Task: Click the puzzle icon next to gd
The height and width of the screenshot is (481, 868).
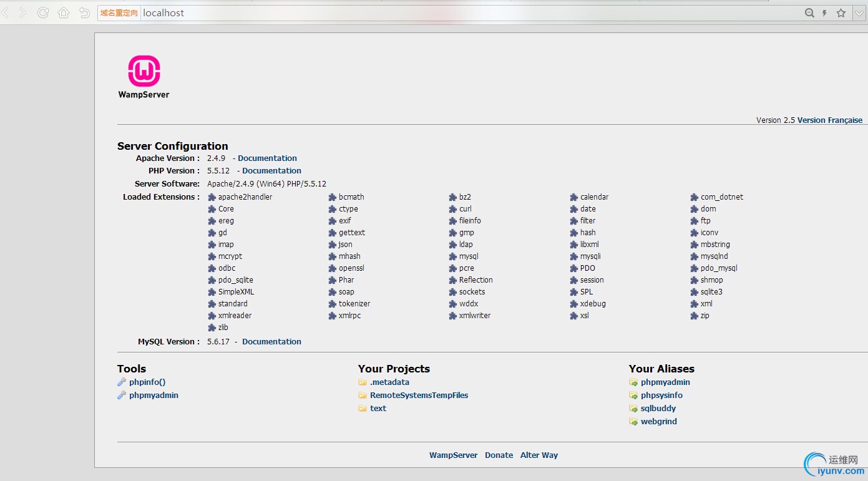Action: 212,233
